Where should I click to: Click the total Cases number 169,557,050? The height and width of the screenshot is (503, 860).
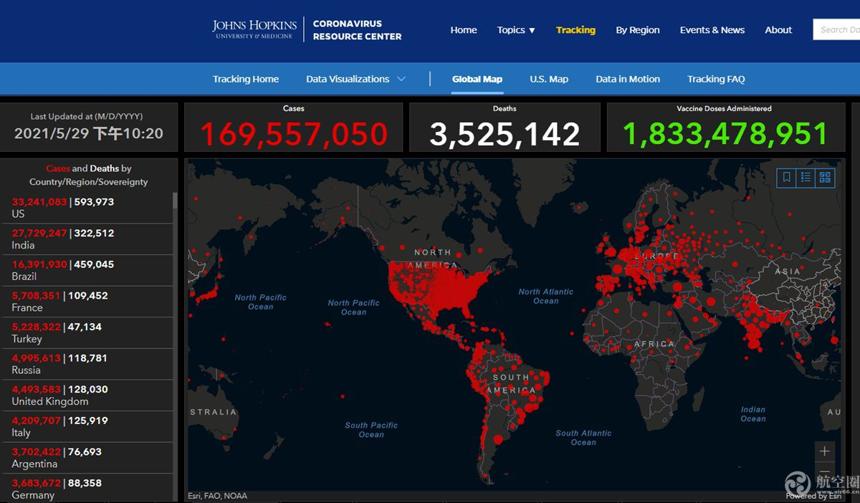[x=293, y=134]
